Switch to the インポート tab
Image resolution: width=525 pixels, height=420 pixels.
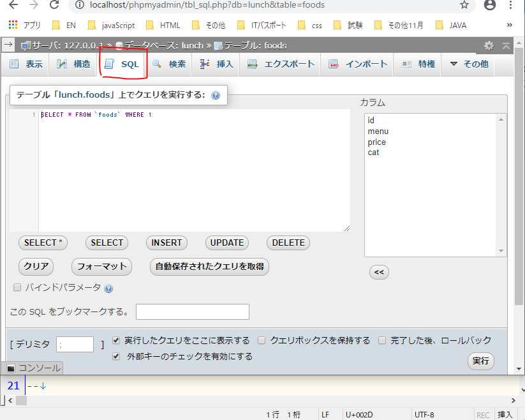(x=358, y=64)
